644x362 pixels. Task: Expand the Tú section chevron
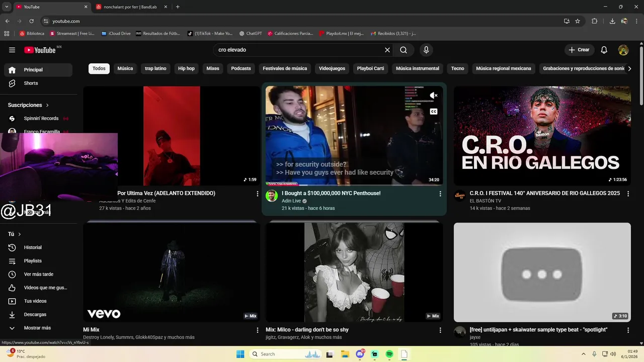(20, 234)
